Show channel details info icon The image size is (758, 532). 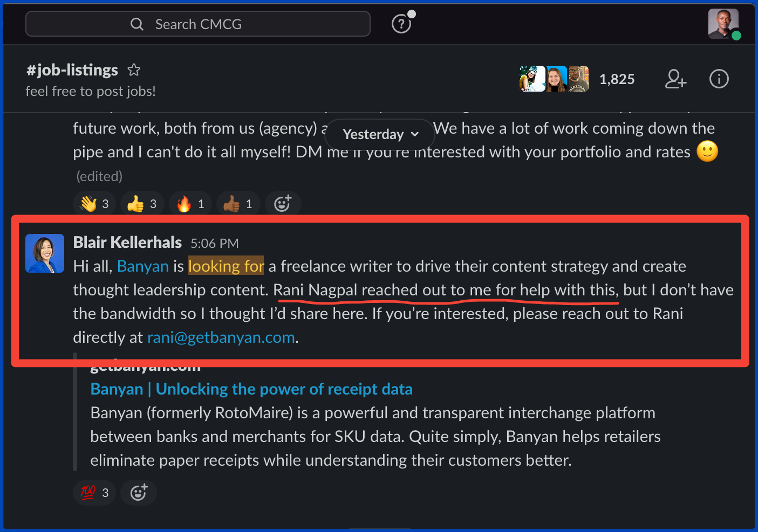click(719, 79)
